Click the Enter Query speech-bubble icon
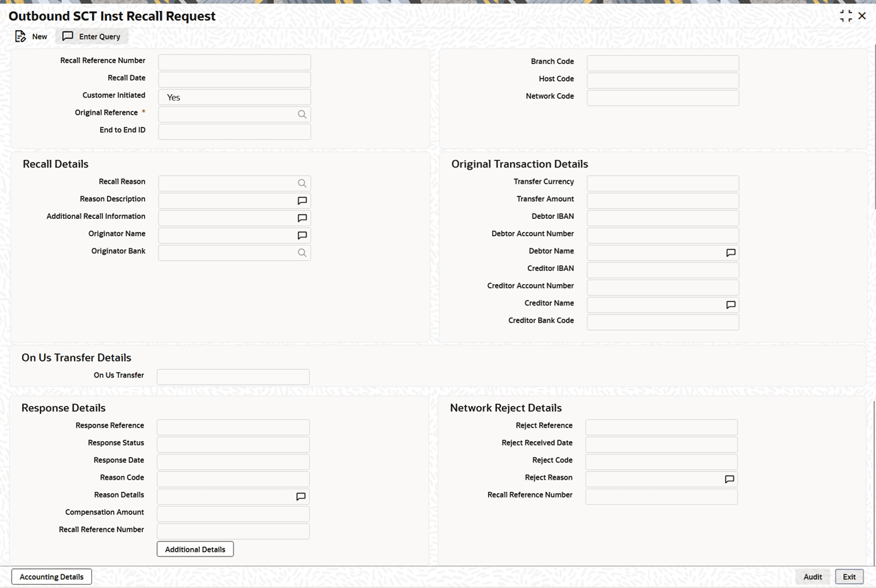 pos(67,36)
